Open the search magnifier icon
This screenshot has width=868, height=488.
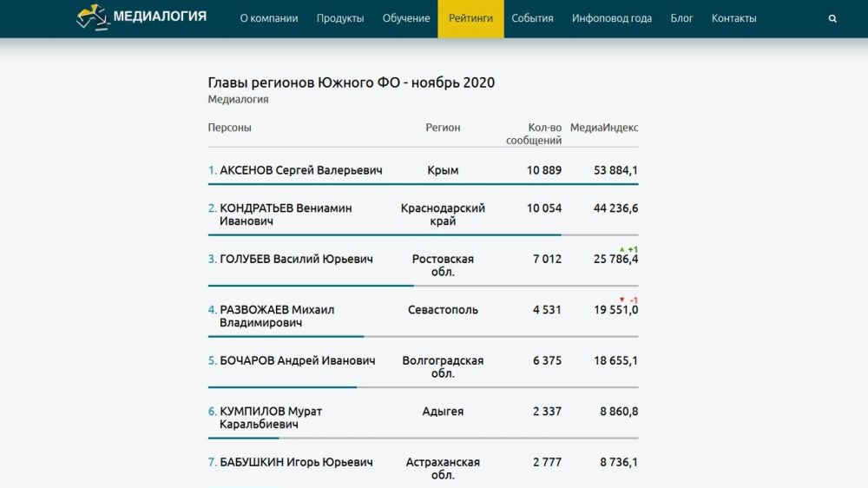click(x=833, y=18)
